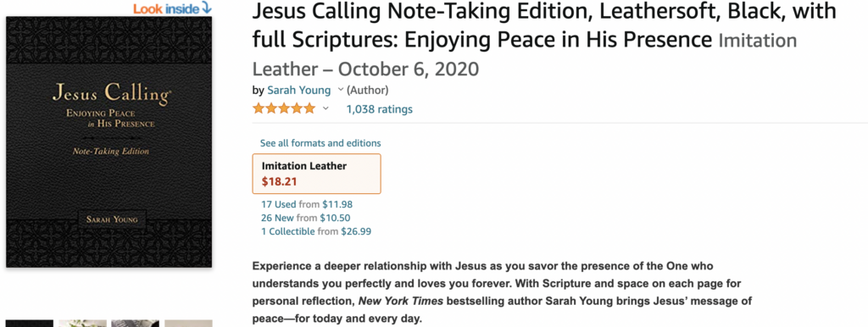The width and height of the screenshot is (868, 327).
Task: Click the $11.98 used price
Action: click(337, 204)
